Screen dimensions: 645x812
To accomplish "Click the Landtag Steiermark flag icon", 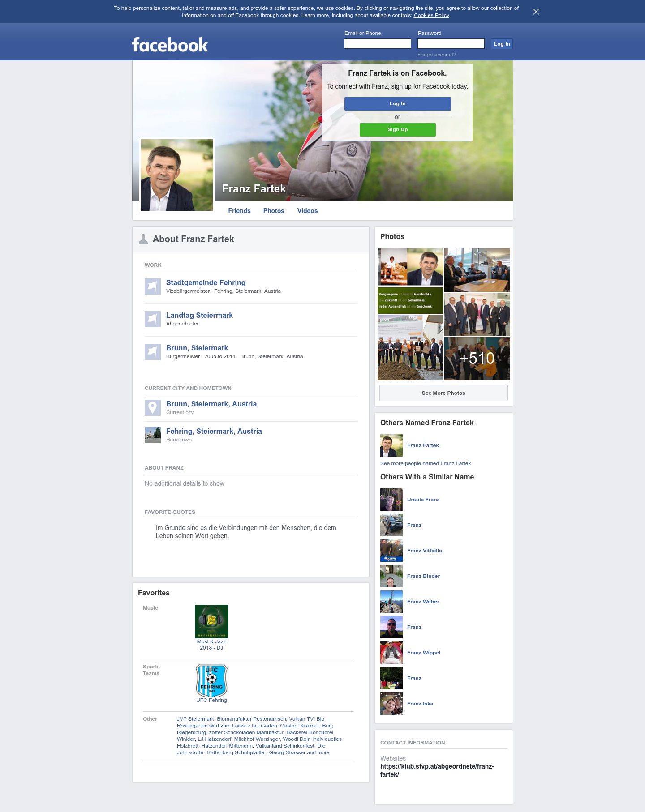I will 153,319.
